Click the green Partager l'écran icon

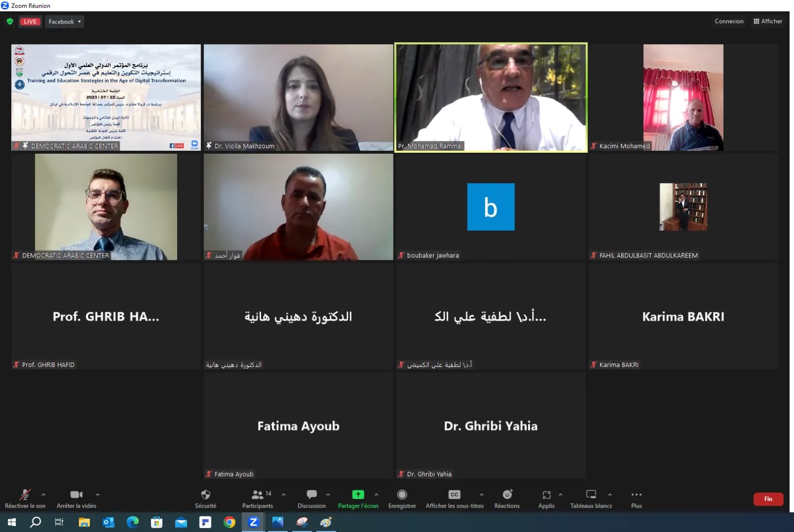[358, 495]
